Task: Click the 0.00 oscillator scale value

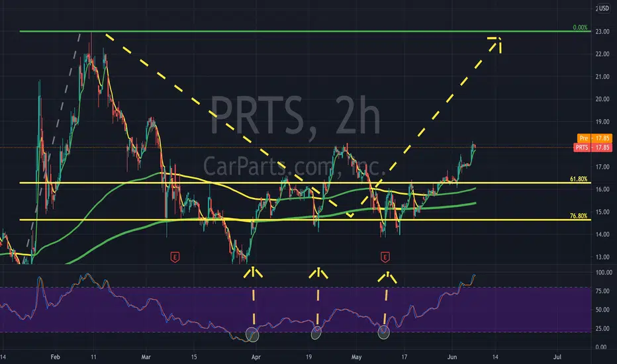Action: [601, 347]
